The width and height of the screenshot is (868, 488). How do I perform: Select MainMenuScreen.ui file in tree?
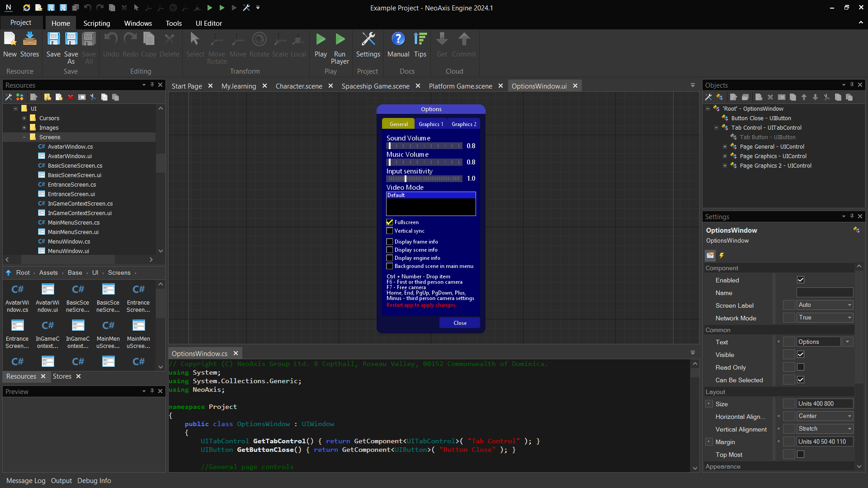coord(73,232)
